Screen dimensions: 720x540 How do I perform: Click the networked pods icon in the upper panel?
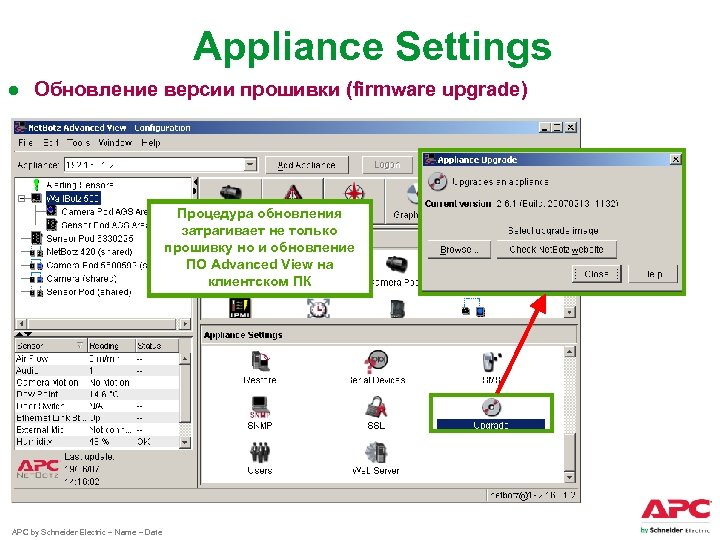click(x=473, y=307)
